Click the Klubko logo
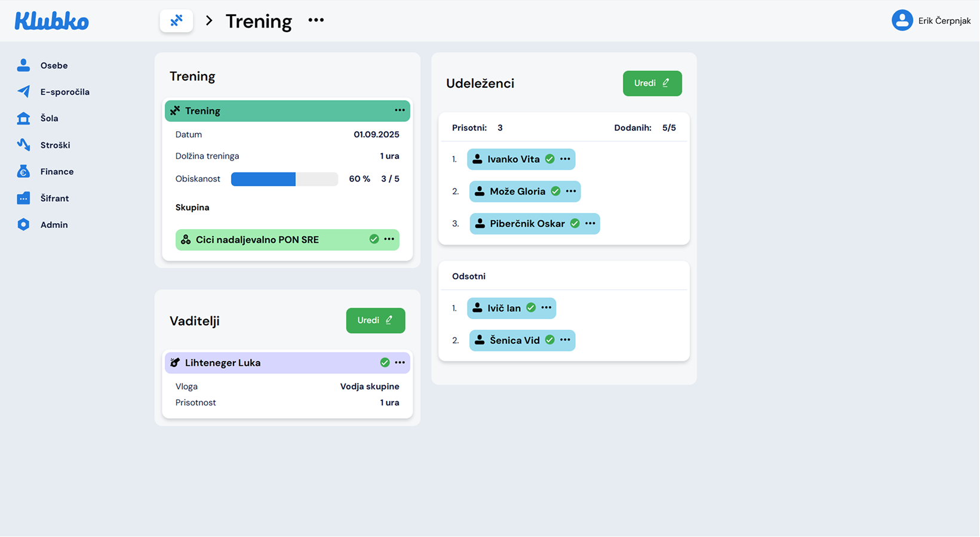Viewport: 980px width, 537px height. click(52, 21)
